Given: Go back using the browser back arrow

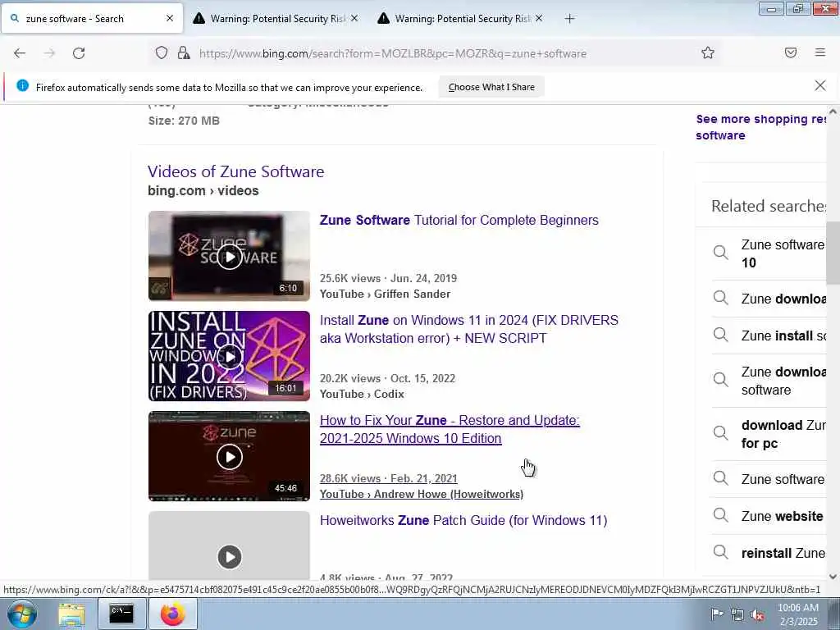Looking at the screenshot, I should (x=20, y=53).
